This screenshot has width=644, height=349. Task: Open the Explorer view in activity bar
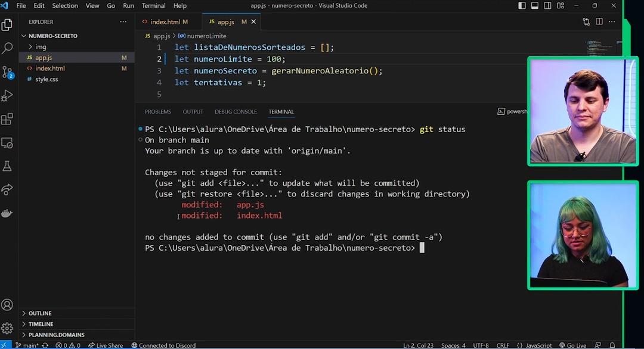click(x=7, y=24)
